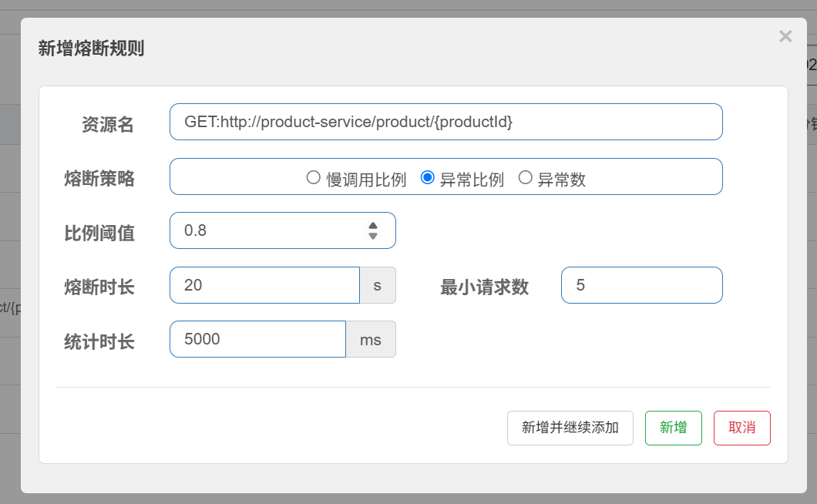Cancel with the red 取消 button
Viewport: 817px width, 504px height.
(741, 428)
